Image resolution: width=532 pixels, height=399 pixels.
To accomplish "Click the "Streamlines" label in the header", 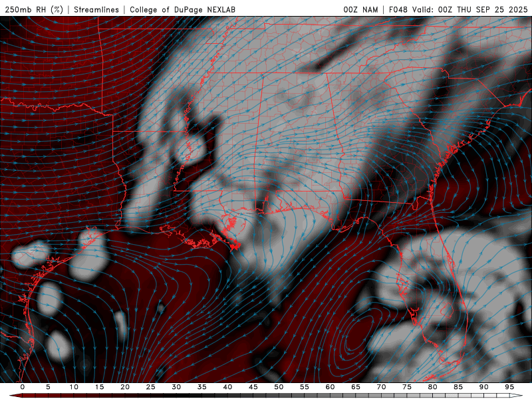I will click(x=96, y=9).
